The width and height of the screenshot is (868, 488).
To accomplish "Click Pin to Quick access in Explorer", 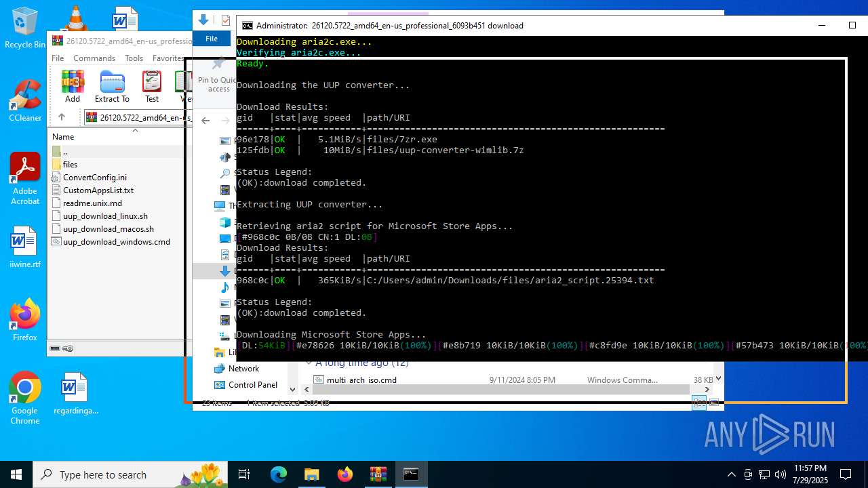I will [x=218, y=75].
